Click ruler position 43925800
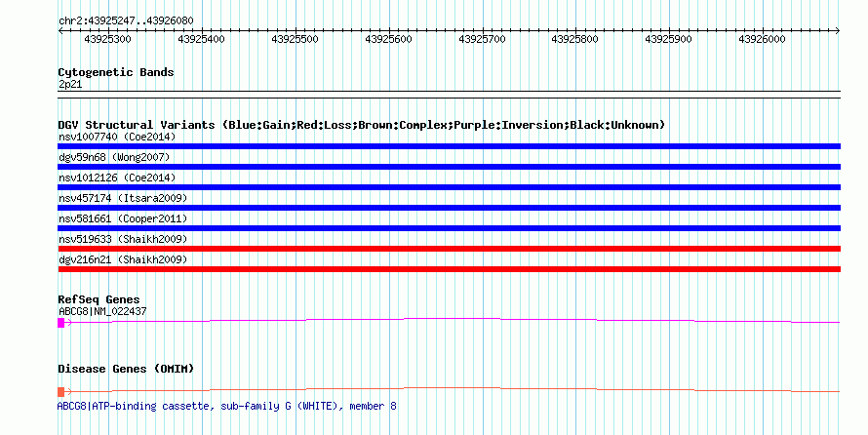Viewport: 868px width, 435px height. tap(575, 40)
